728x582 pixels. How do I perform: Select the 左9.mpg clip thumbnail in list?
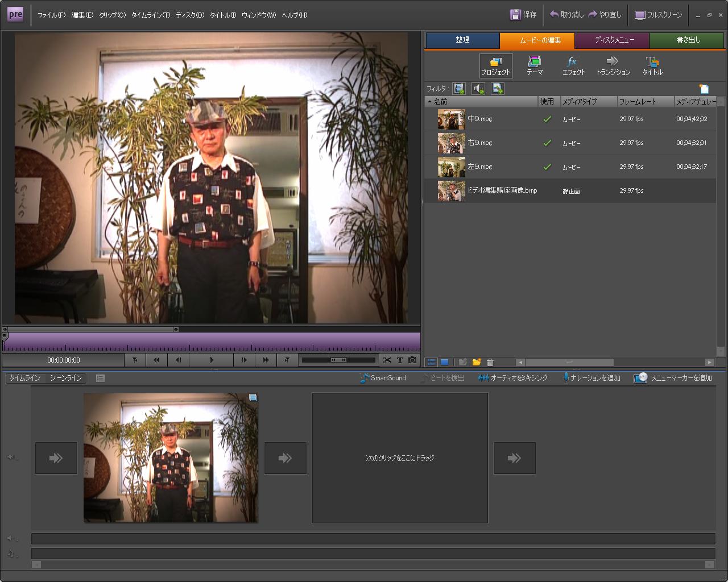pos(451,167)
